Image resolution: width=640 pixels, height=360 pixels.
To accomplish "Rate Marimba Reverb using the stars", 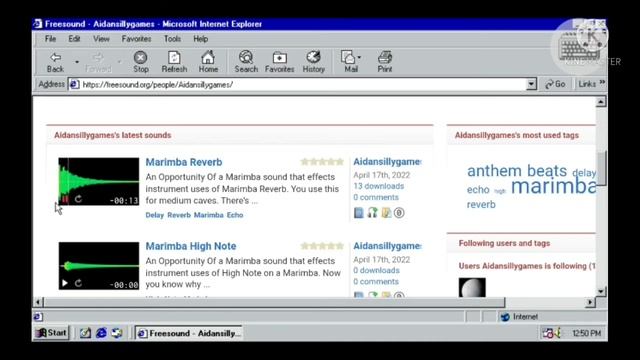I will pos(322,162).
